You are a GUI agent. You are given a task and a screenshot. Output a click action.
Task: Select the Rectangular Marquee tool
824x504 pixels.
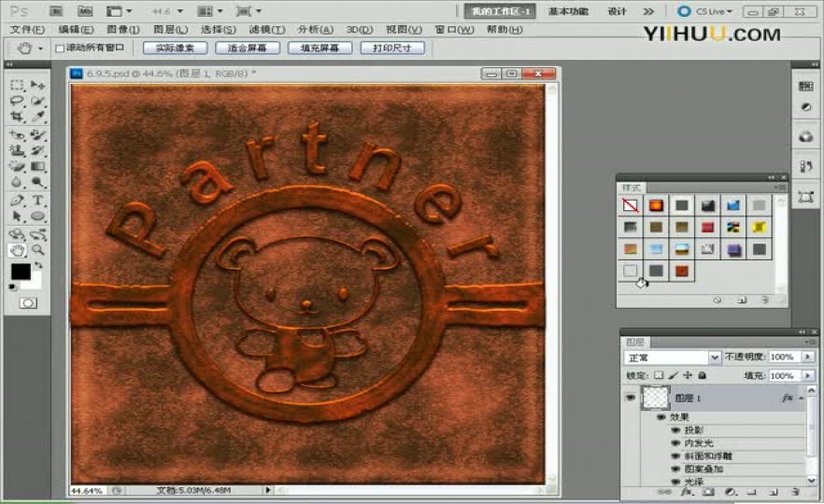coord(17,85)
